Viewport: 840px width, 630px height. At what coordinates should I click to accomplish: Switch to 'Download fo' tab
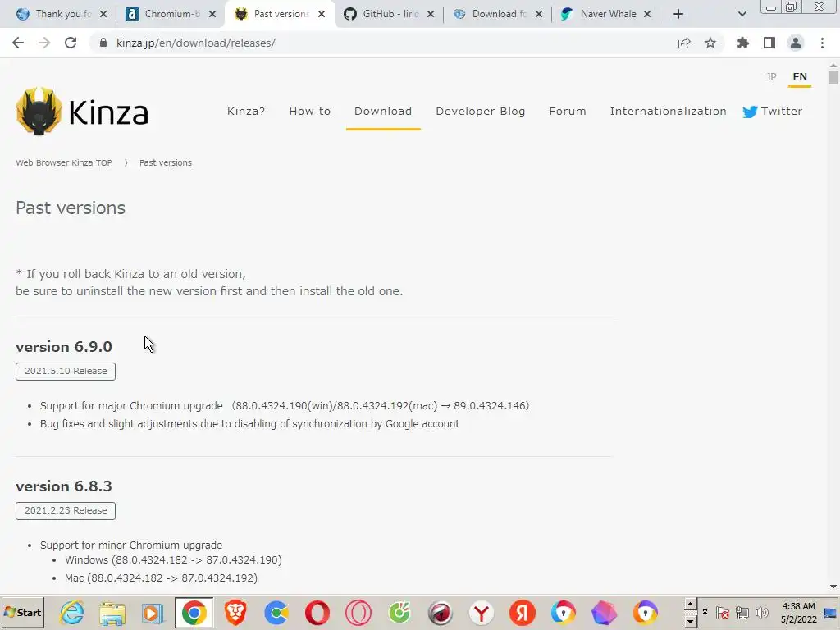click(x=499, y=14)
